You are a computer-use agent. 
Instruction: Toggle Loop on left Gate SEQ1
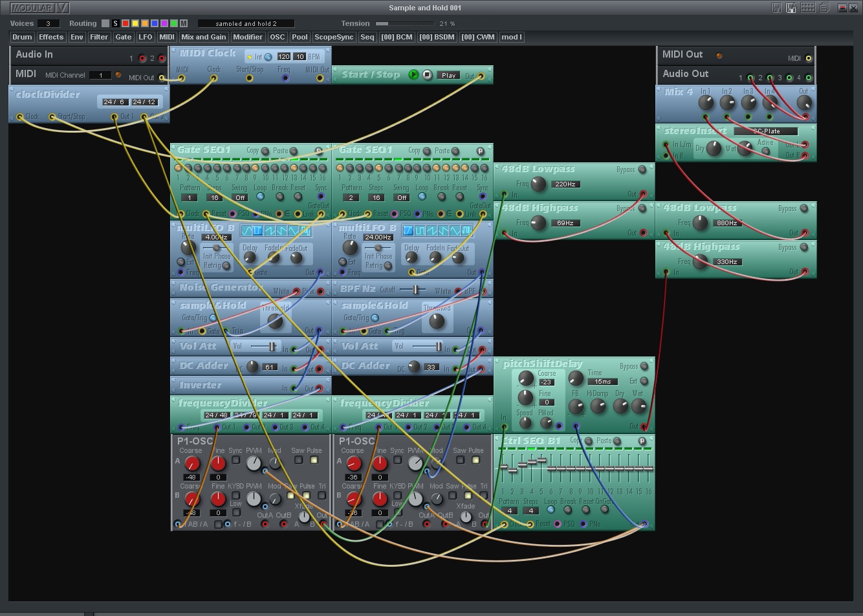click(x=260, y=197)
